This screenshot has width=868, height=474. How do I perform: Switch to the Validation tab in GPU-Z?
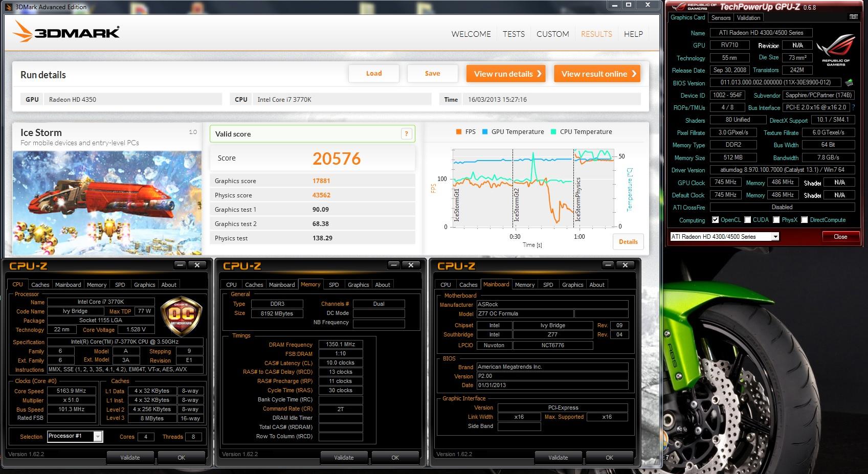748,18
